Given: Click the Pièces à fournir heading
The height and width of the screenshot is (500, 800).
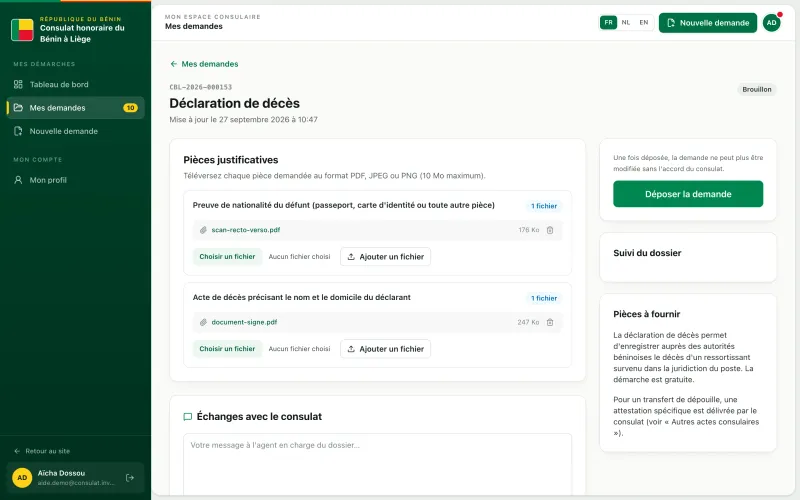Looking at the screenshot, I should pyautogui.click(x=646, y=314).
